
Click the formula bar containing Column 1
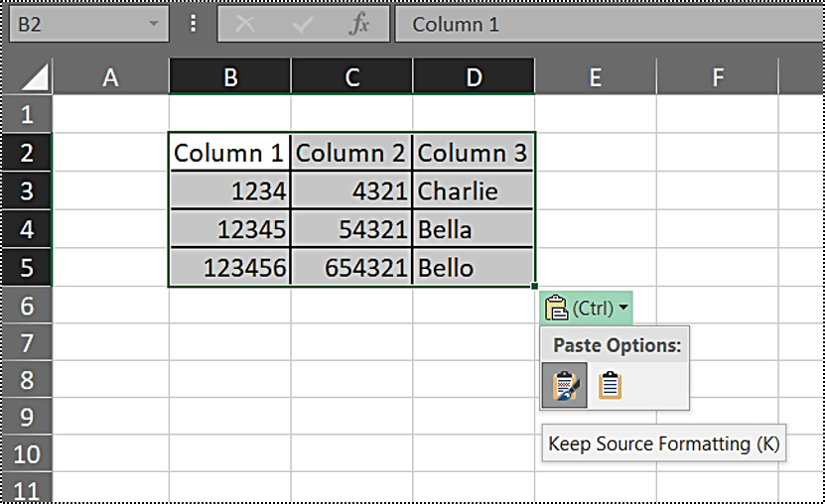[x=606, y=25]
